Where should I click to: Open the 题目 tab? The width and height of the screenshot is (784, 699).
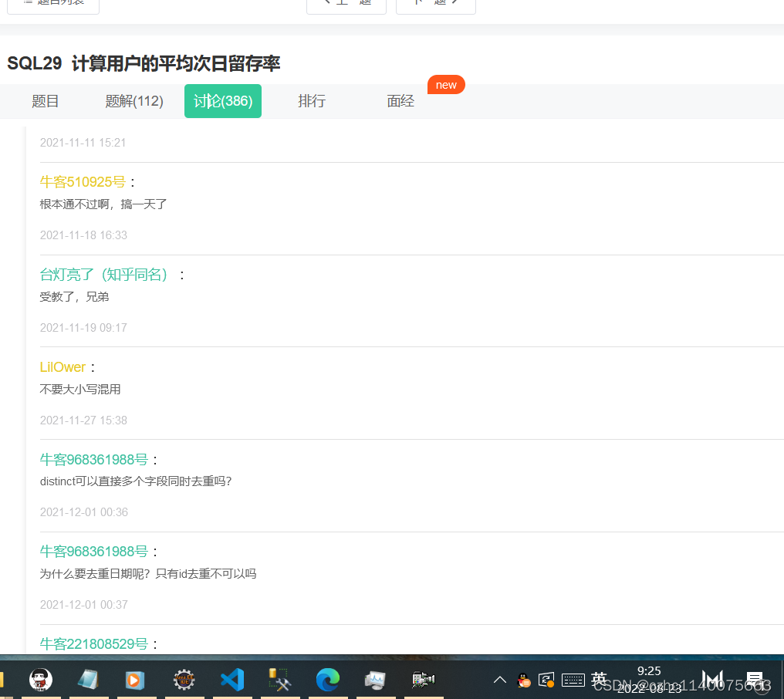[x=46, y=101]
